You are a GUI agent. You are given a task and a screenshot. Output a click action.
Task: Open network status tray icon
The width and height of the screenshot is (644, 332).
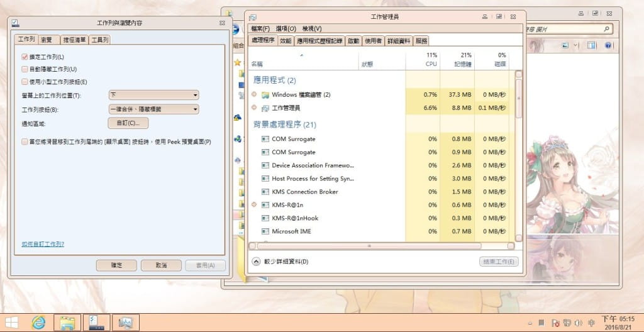pos(568,323)
